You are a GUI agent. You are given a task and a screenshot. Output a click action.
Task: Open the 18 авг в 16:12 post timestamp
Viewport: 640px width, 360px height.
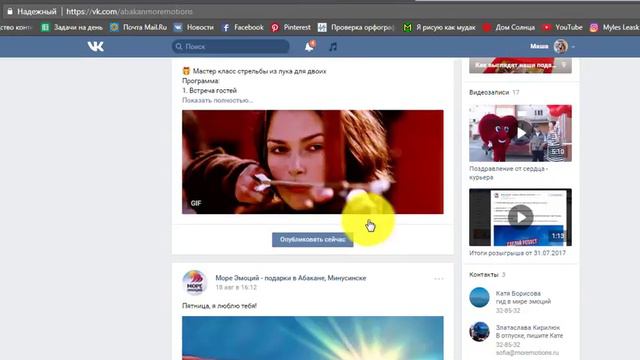click(236, 287)
